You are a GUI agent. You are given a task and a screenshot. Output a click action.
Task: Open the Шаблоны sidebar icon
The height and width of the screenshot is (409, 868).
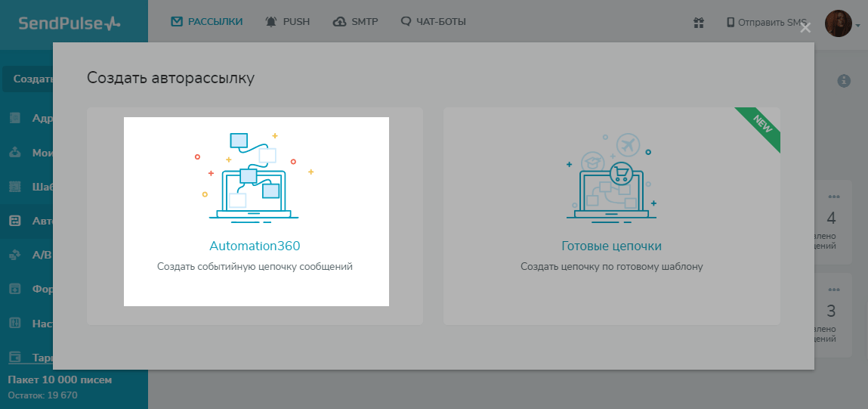click(x=15, y=187)
